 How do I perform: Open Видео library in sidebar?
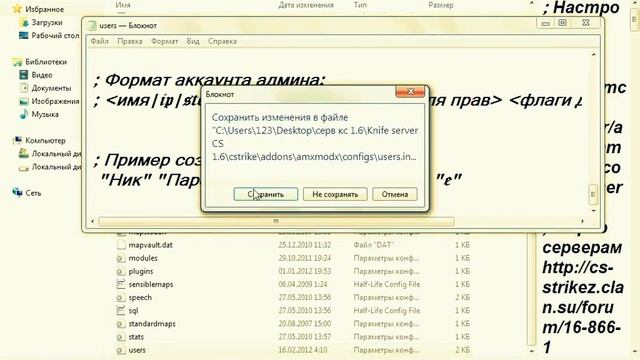coord(42,75)
